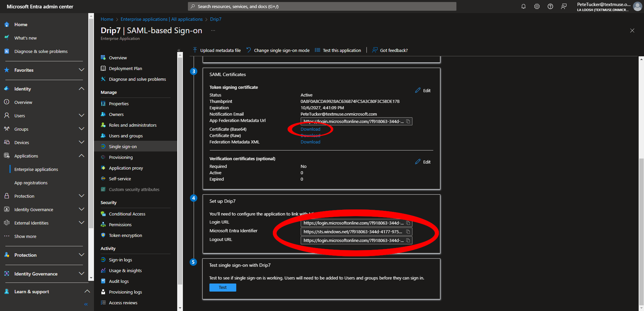Copy the App Federation Metadata Url
The image size is (644, 311).
tap(408, 121)
